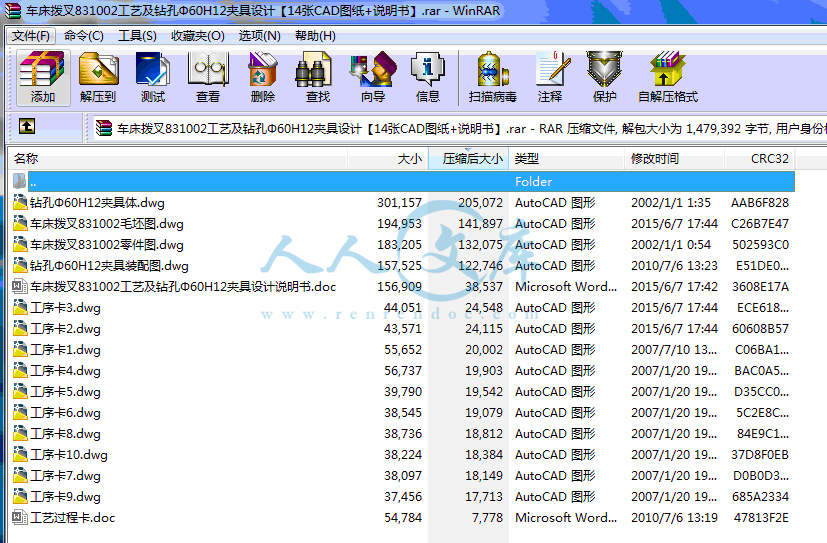Click the packed size value 7,778
Screen dimensions: 827x543
[x=487, y=518]
